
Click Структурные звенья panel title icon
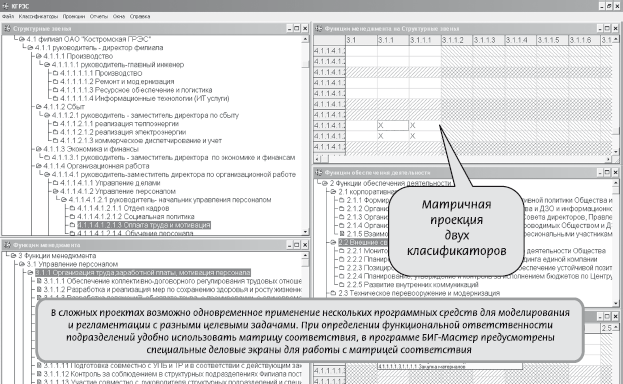click(x=7, y=29)
